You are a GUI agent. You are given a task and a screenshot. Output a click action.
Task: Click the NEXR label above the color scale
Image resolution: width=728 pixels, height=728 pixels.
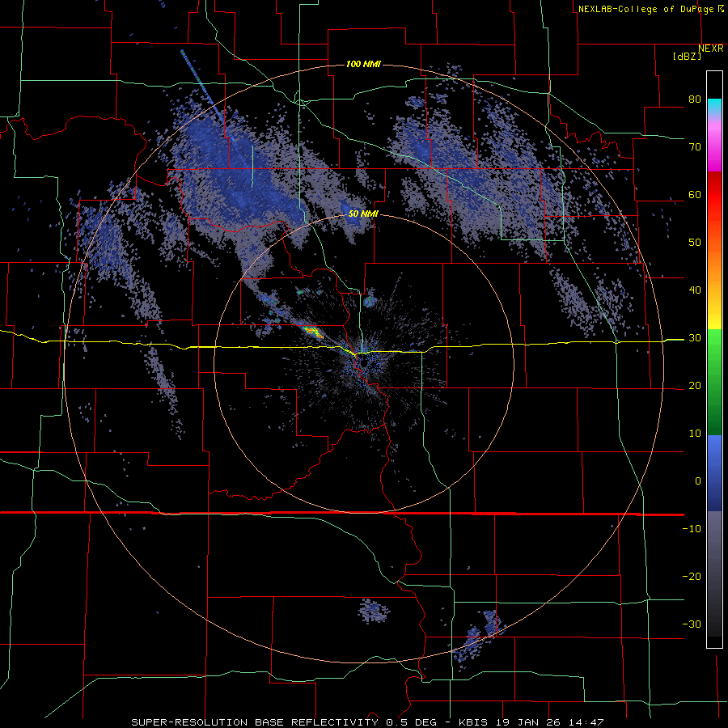(x=711, y=49)
